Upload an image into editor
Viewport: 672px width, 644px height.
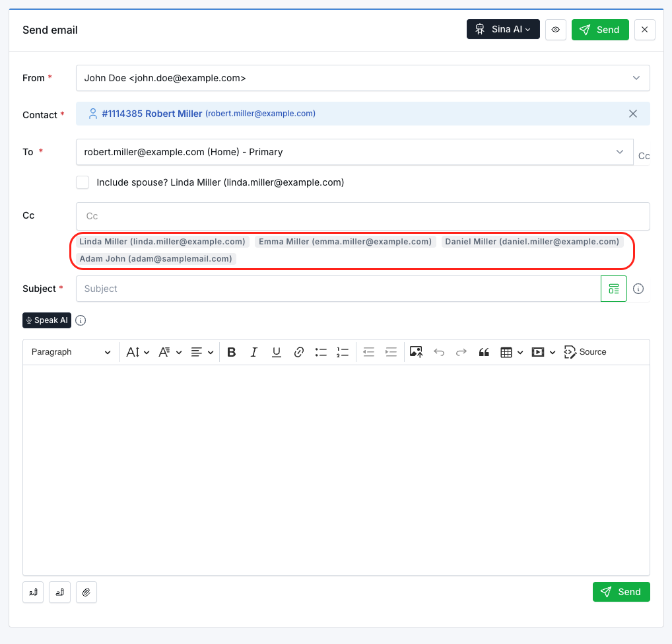416,352
